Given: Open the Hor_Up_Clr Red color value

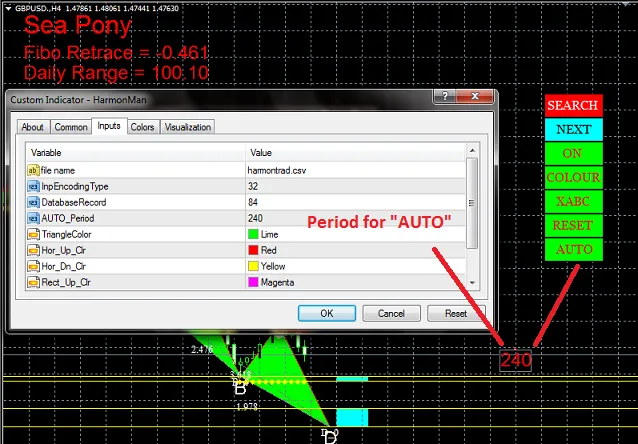Looking at the screenshot, I should pyautogui.click(x=268, y=250).
